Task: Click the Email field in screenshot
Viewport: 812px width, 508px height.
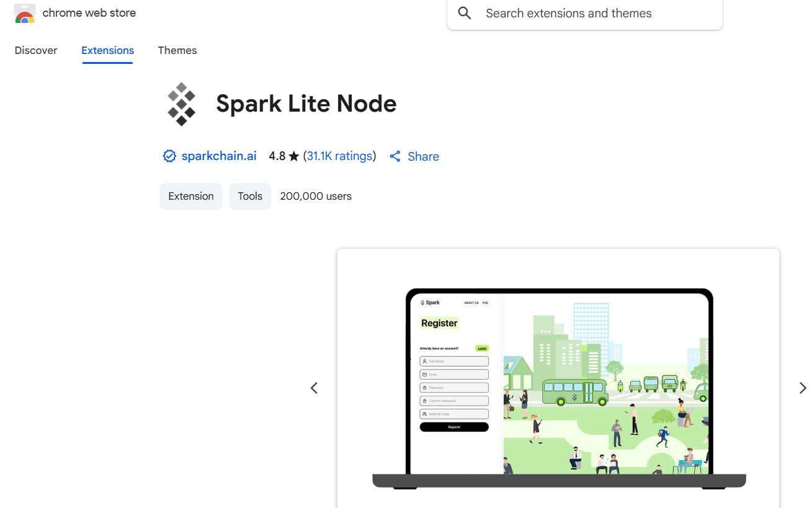Action: (454, 375)
